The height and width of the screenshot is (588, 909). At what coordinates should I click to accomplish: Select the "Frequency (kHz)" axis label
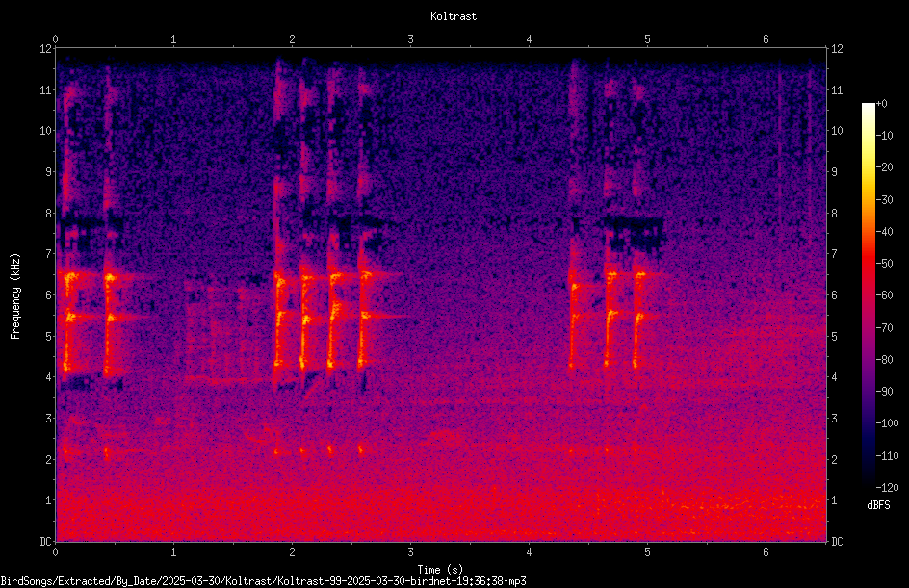[x=15, y=295]
